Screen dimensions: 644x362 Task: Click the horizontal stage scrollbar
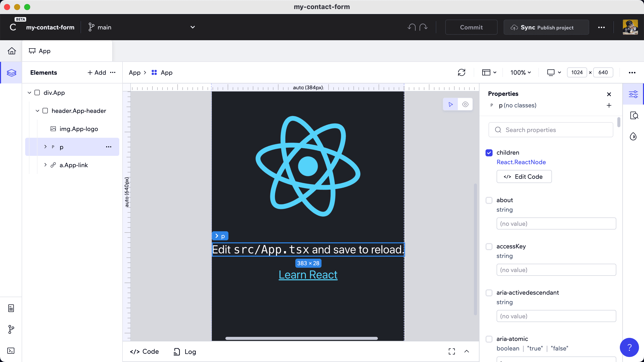[x=301, y=338]
